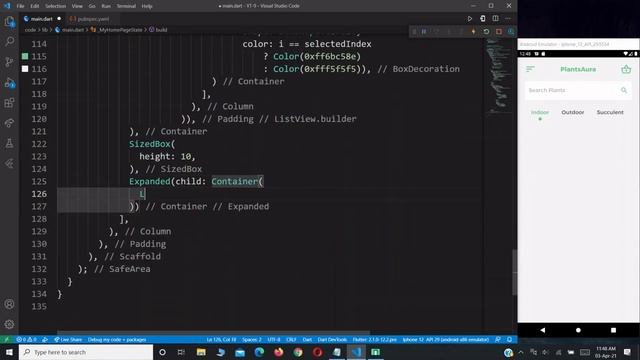The width and height of the screenshot is (640, 360).
Task: Click the editor vertical scrollbar thumb
Action: pyautogui.click(x=515, y=272)
